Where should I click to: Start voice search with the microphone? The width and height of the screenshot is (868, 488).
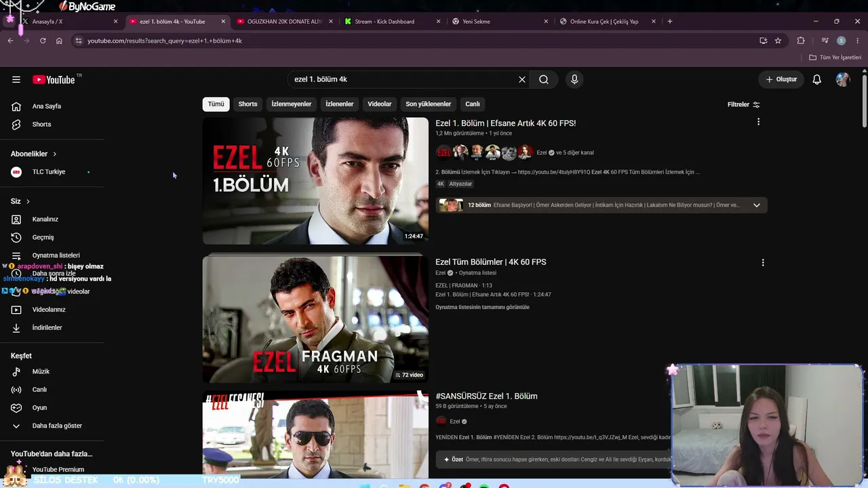click(574, 79)
